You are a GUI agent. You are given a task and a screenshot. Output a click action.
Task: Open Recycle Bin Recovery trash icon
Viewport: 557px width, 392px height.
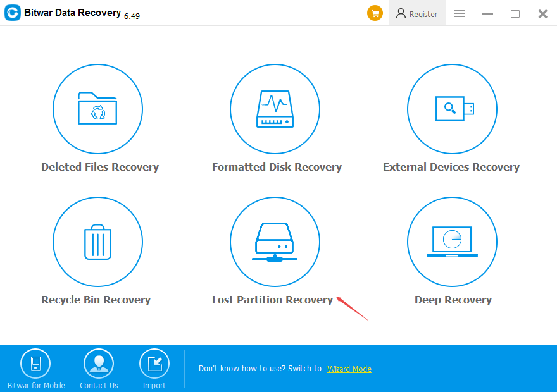coord(97,242)
